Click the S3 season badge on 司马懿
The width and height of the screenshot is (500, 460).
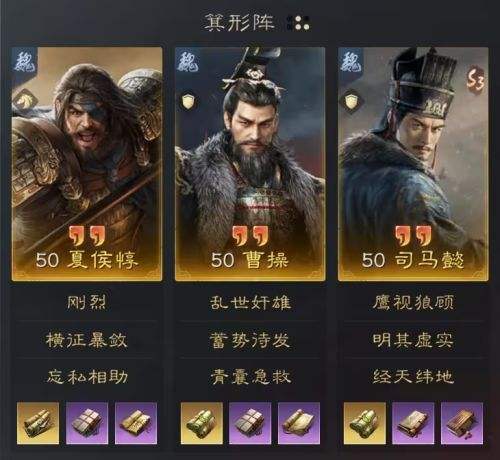475,80
